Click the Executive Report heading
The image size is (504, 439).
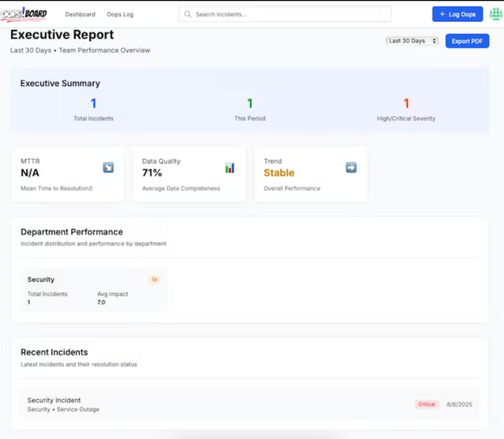62,35
